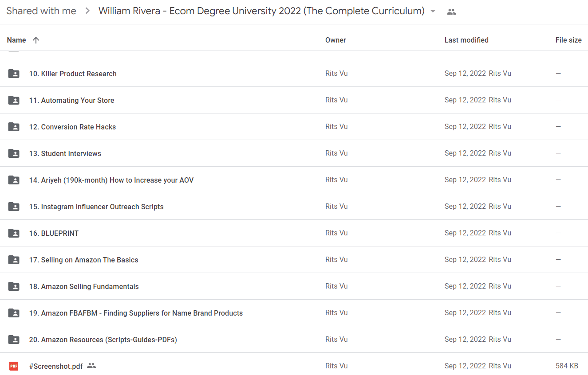588x375 pixels.
Task: Select 19. Amazon FBAFBM - Finding Suppliers folder
Action: pos(136,313)
